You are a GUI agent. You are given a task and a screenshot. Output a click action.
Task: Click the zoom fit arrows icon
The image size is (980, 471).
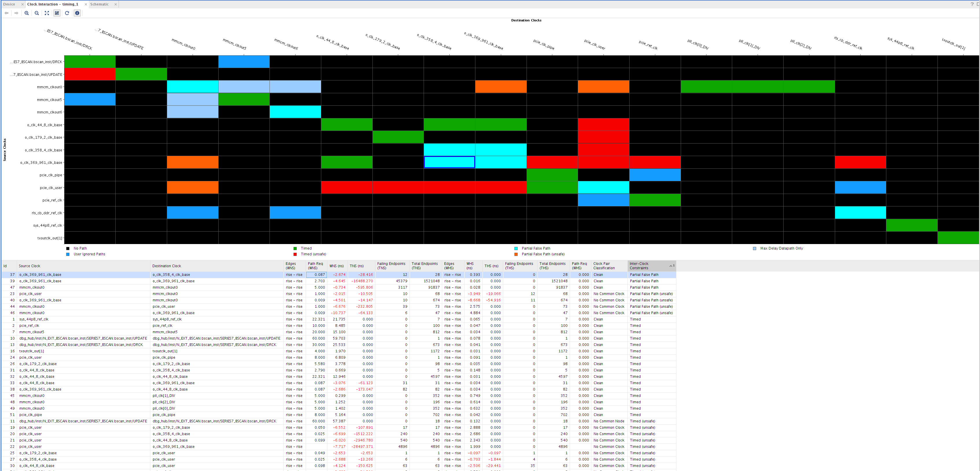[47, 13]
